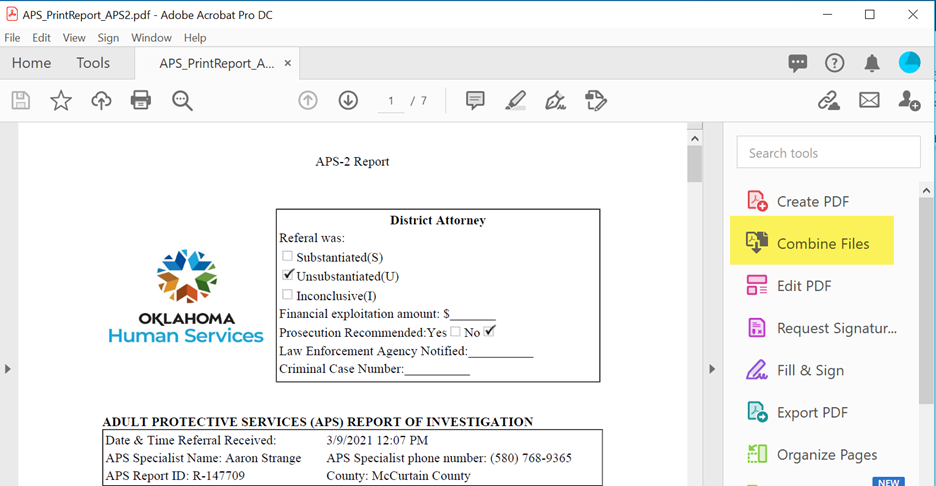Open the View menu

click(74, 38)
